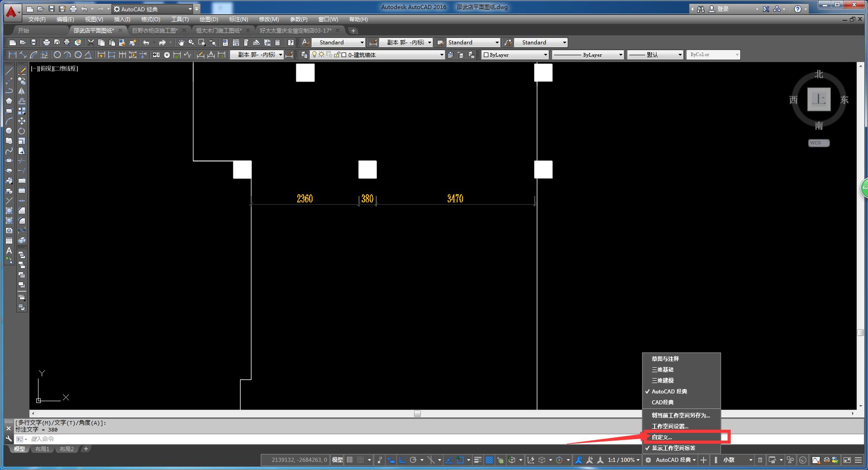
Task: Click the WCS button under the ViewCube
Action: coord(819,143)
